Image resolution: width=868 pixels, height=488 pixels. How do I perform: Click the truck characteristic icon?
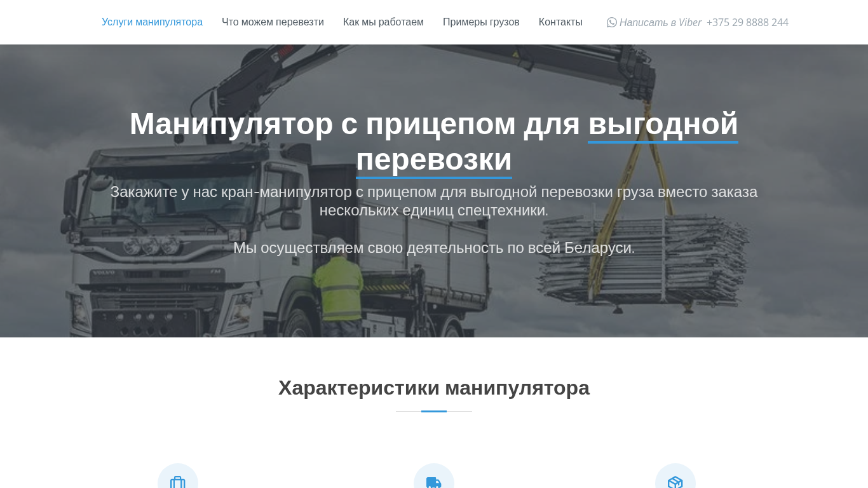tap(434, 483)
